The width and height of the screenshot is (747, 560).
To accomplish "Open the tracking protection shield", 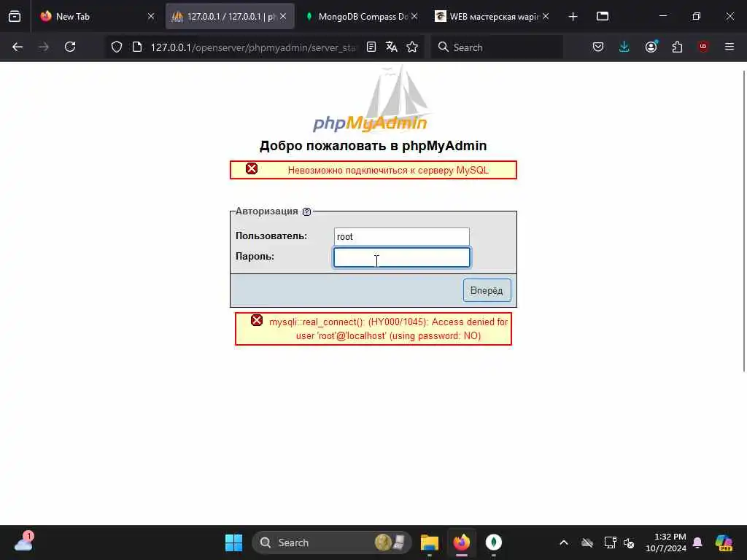I will pos(117,47).
